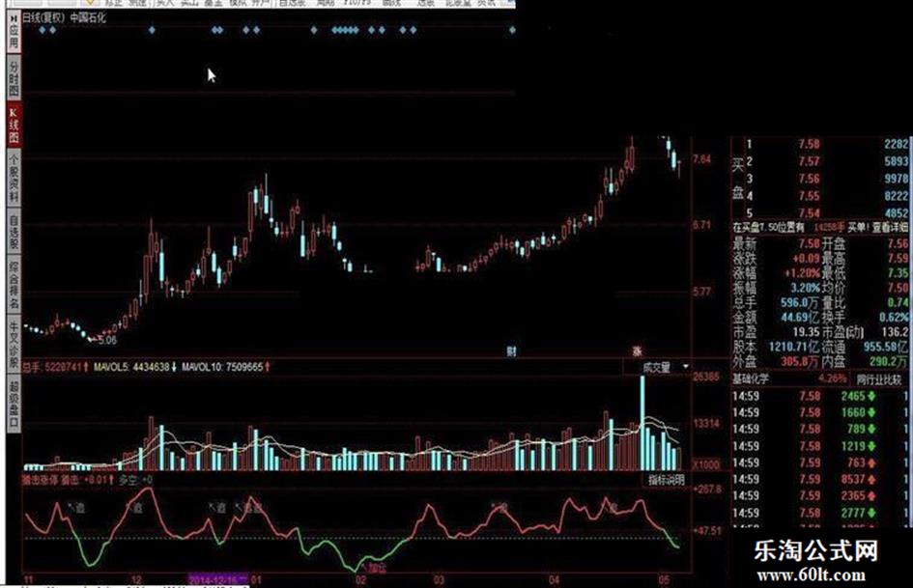The width and height of the screenshot is (913, 588).
Task: Select the buy level 3 row at 7.56
Action: pos(827,179)
